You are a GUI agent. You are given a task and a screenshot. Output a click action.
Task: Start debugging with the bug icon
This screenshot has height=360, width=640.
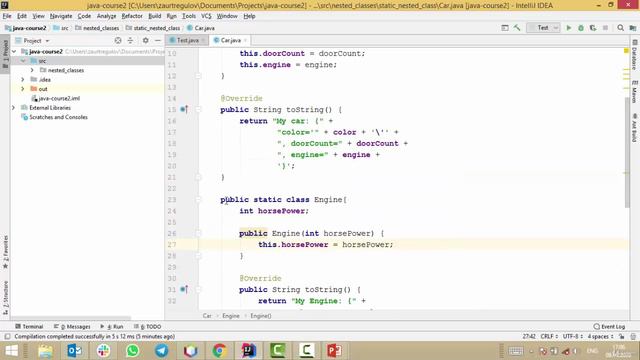coord(580,28)
